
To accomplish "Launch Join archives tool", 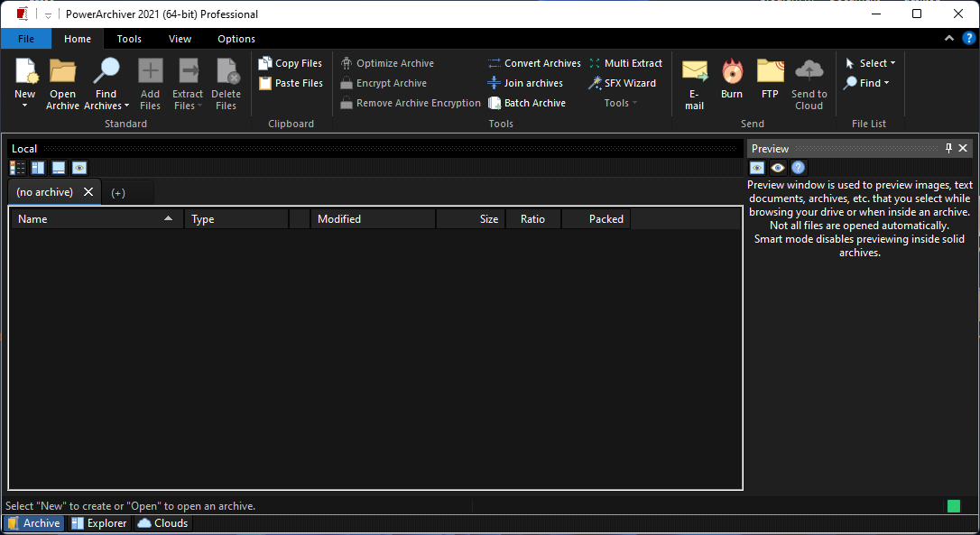I will tap(525, 83).
